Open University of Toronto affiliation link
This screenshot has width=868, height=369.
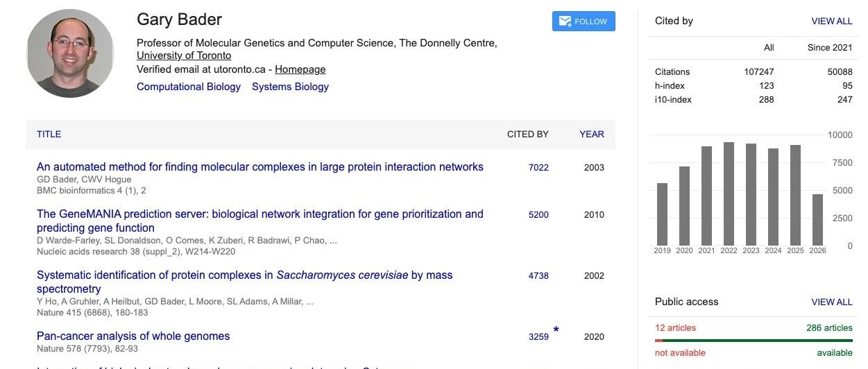[184, 55]
